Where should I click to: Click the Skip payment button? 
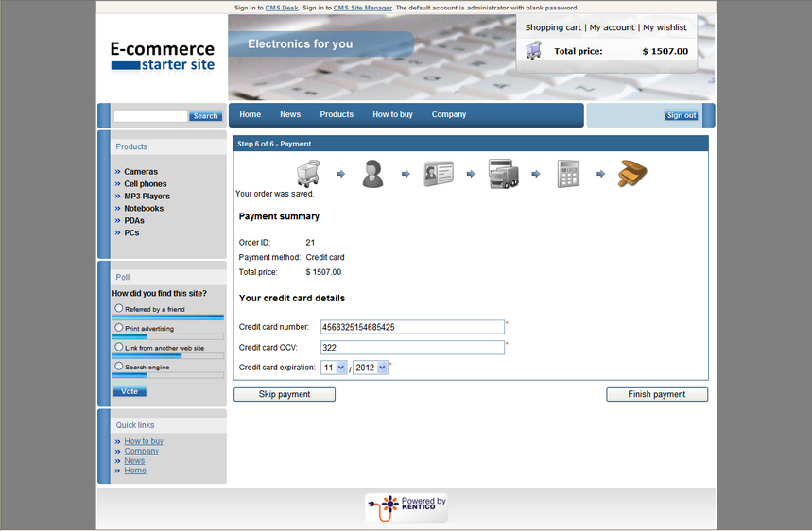click(285, 394)
